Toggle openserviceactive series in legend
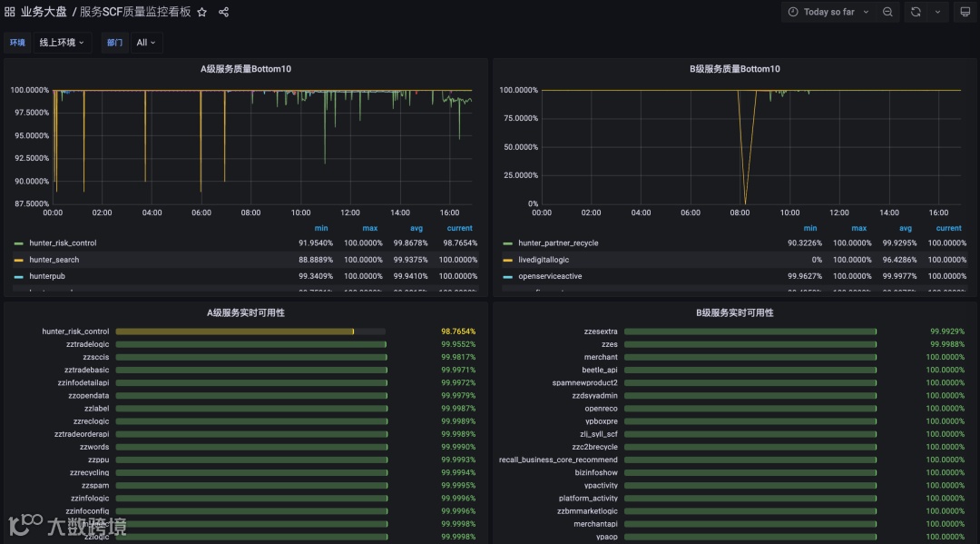 [x=549, y=276]
